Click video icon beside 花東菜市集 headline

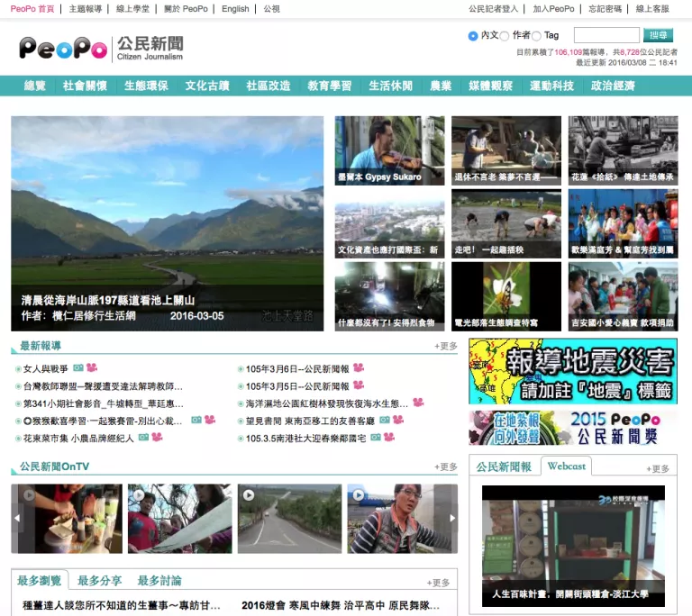click(157, 438)
